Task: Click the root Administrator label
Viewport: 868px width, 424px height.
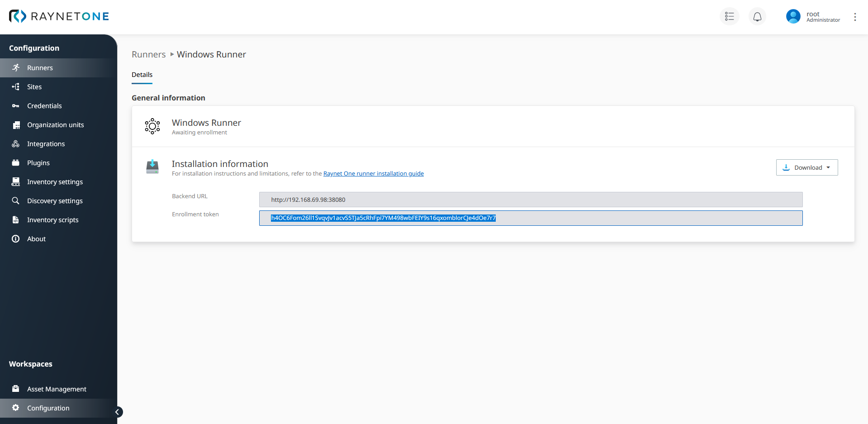Action: click(823, 17)
